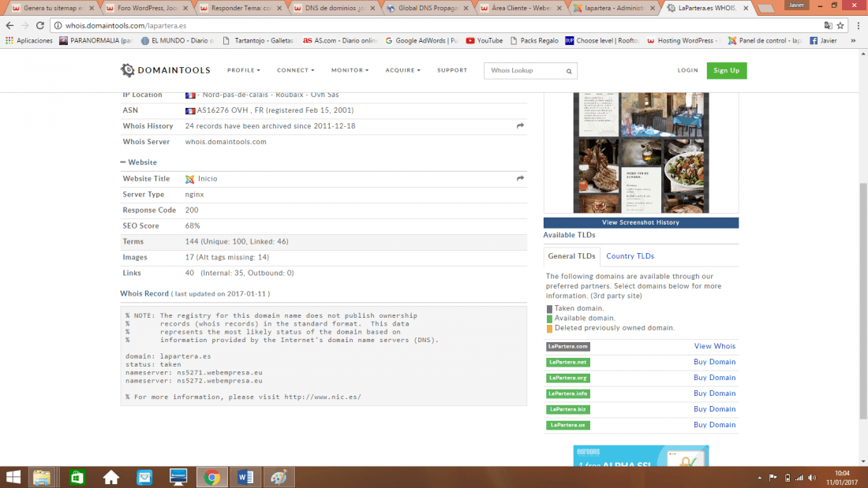Click the website screenshot thumbnail
Image resolution: width=868 pixels, height=488 pixels.
pos(641,152)
